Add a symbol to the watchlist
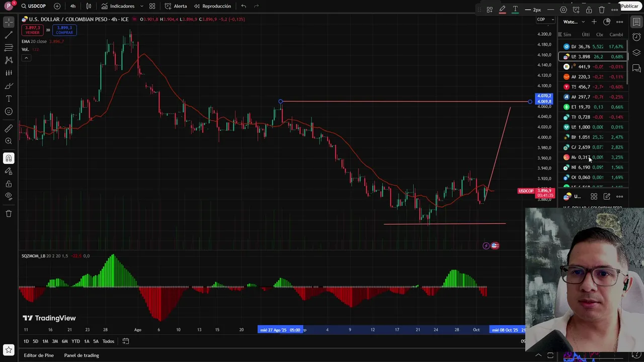 tap(594, 22)
